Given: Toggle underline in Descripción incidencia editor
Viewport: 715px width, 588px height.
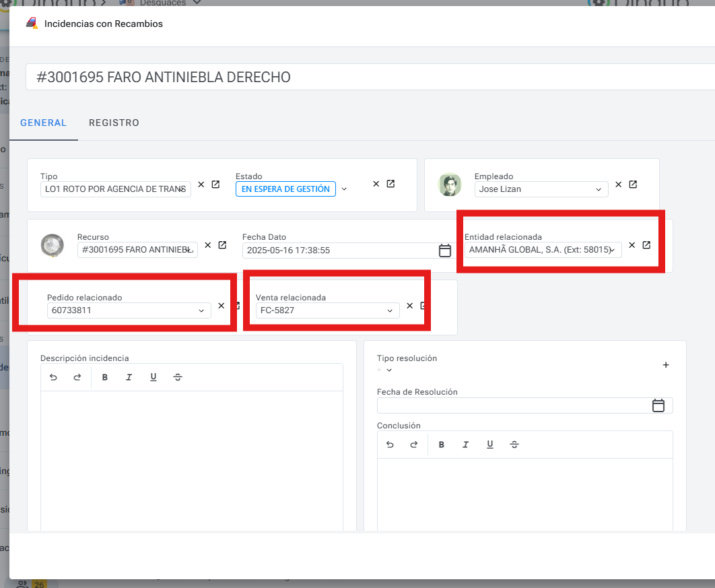Looking at the screenshot, I should tap(154, 377).
